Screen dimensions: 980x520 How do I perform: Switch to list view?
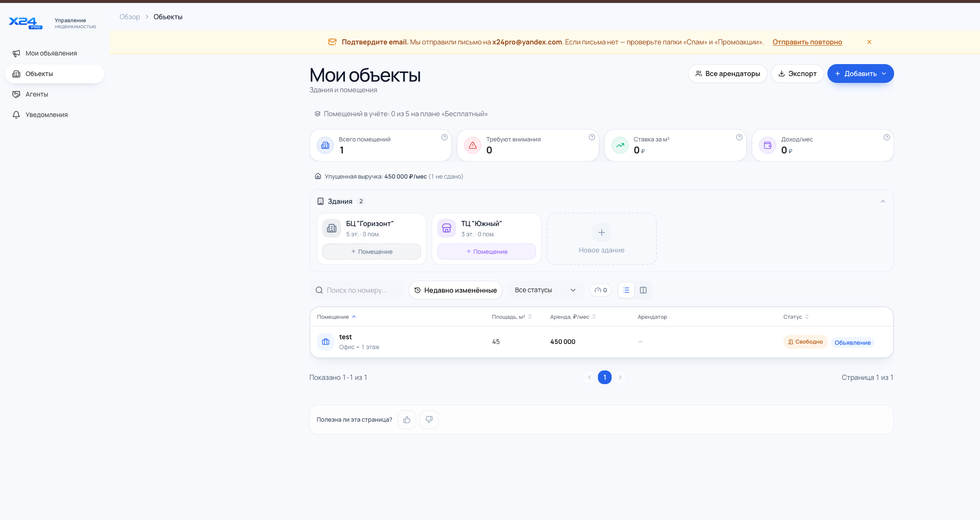pos(626,290)
